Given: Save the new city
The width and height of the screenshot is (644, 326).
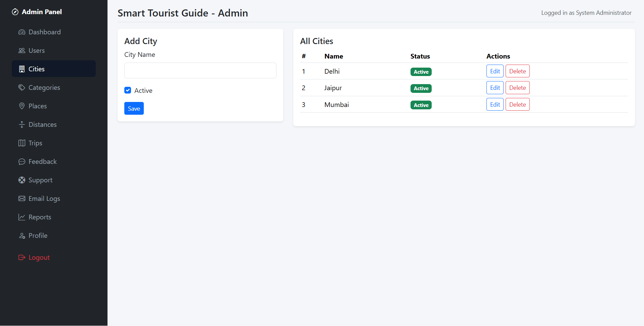Looking at the screenshot, I should pos(134,108).
